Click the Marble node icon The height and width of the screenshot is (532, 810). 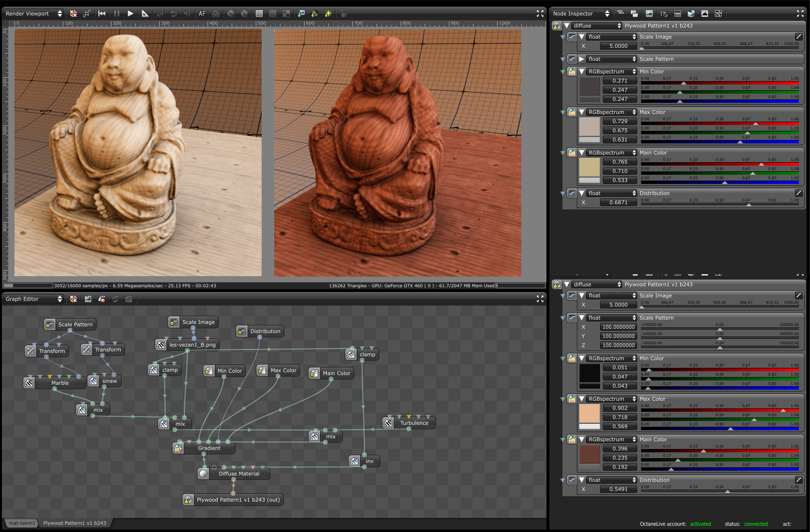tap(29, 383)
